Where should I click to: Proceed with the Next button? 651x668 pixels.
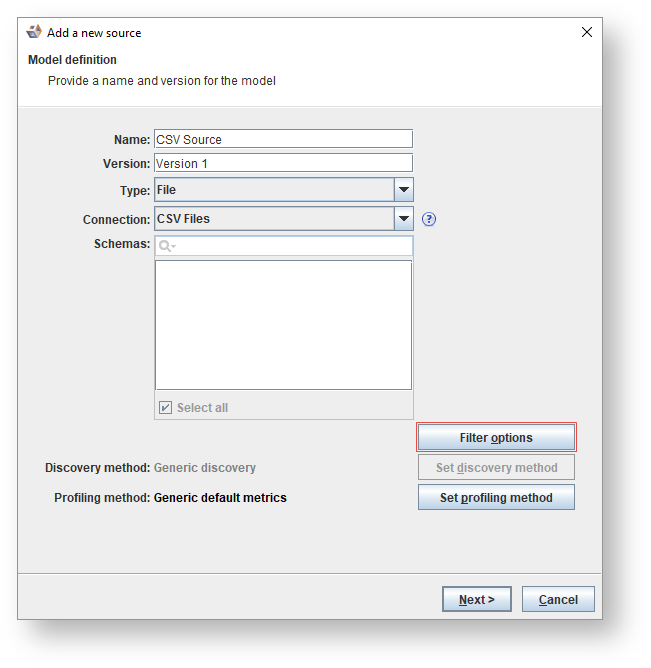click(477, 600)
